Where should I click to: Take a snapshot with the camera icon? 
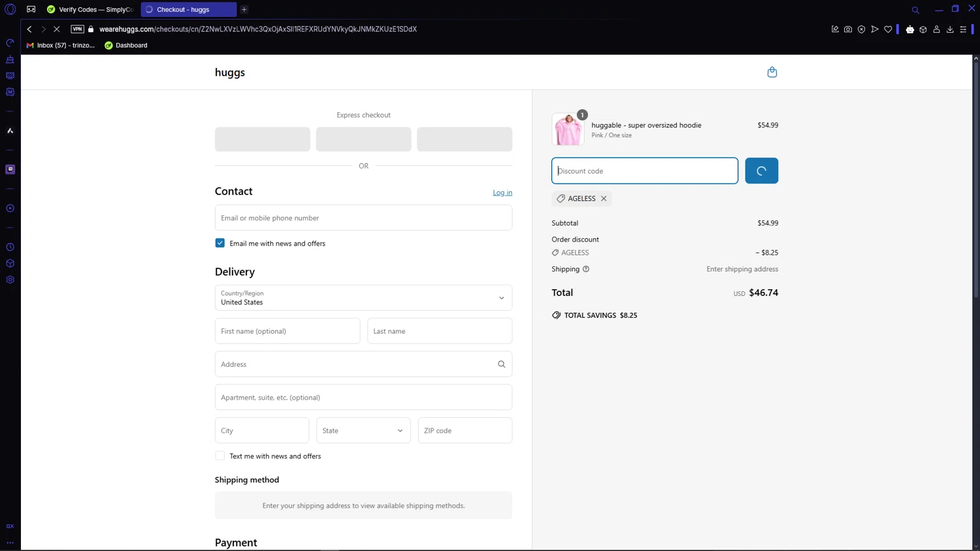848,29
